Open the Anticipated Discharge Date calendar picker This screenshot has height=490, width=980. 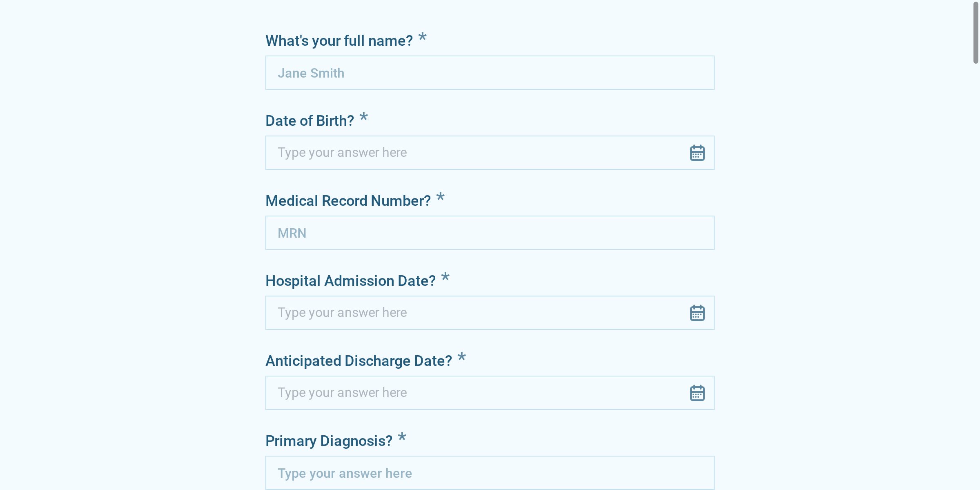697,392
